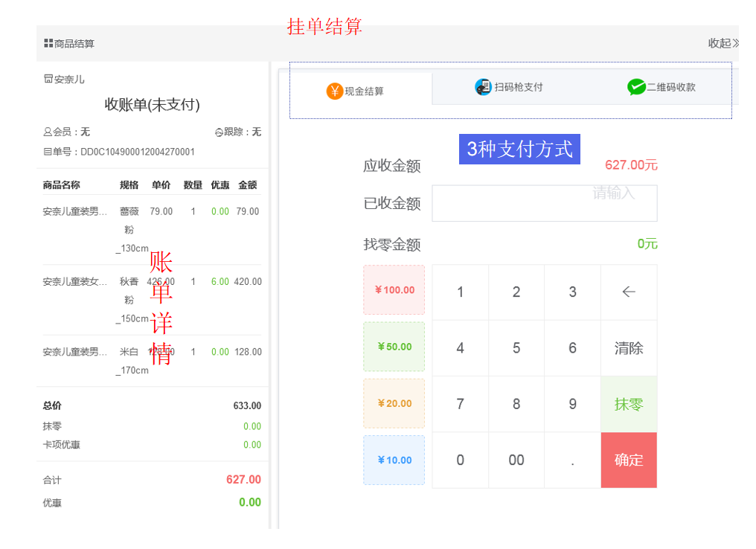The width and height of the screenshot is (756, 549).
Task: Click the decimal point keypad key
Action: coord(573,460)
